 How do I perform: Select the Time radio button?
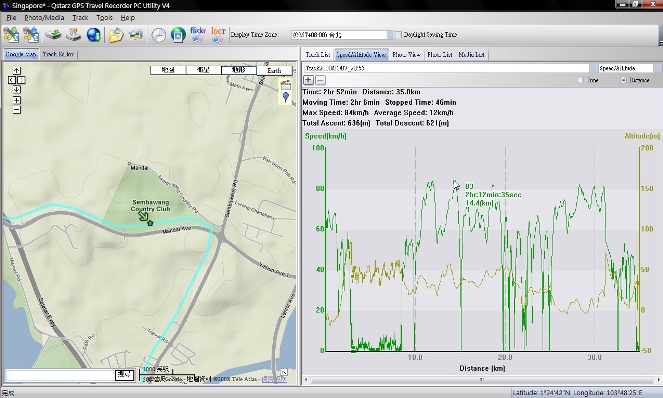(x=581, y=80)
